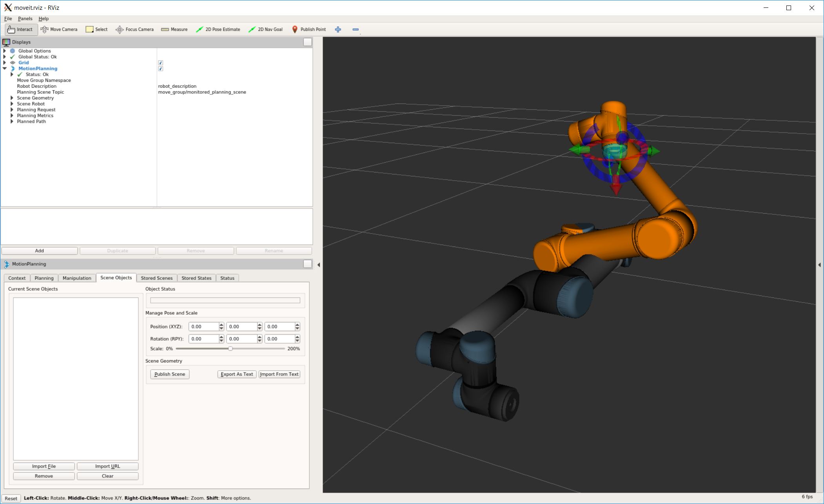Toggle Grid display visibility
The width and height of the screenshot is (824, 504).
[x=161, y=62]
